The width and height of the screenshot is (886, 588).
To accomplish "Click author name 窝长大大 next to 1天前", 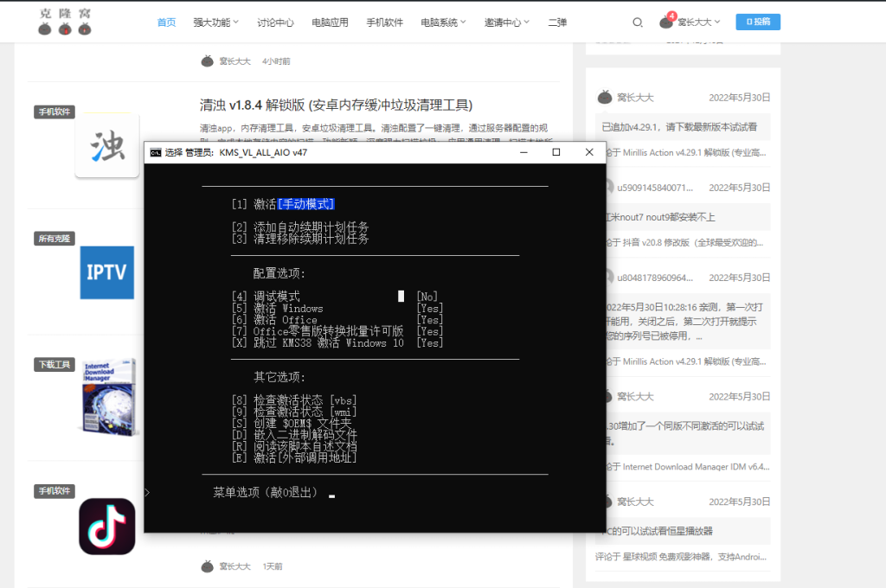I will (x=235, y=566).
